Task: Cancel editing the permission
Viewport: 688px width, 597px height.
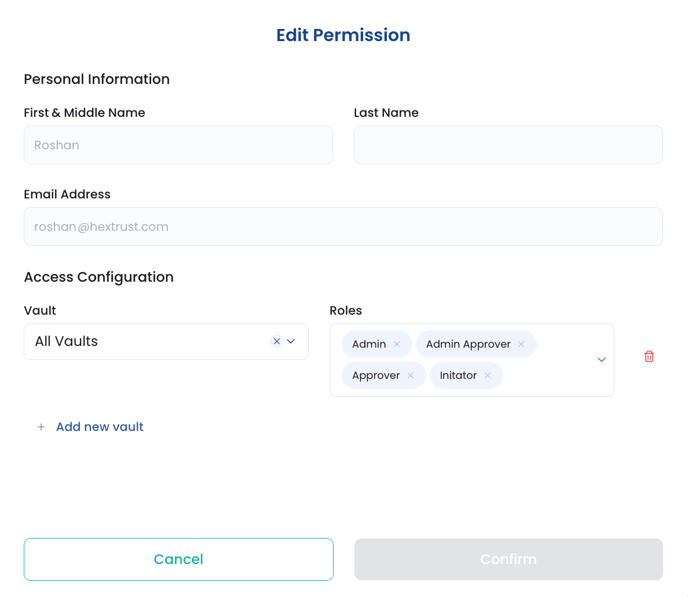Action: point(179,559)
